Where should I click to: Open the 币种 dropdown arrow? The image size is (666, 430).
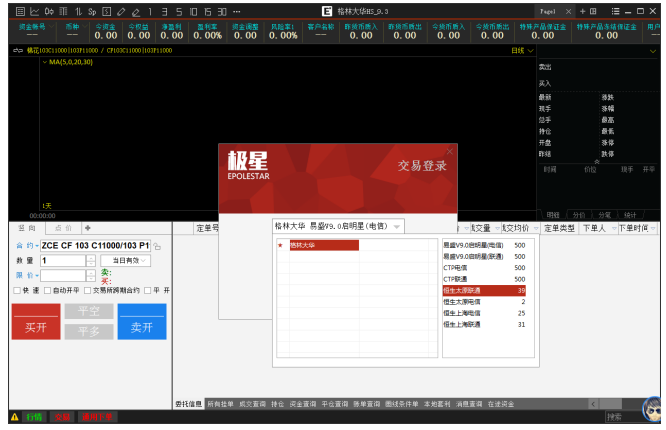85,26
